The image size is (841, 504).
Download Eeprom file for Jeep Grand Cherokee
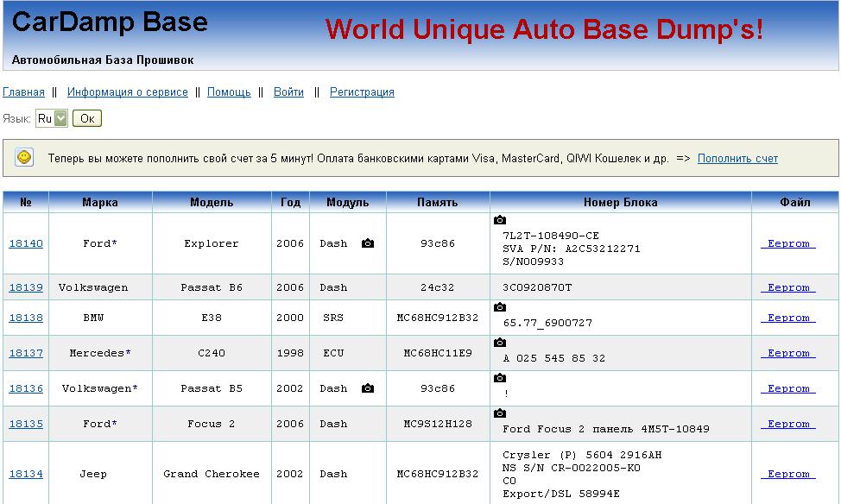click(788, 474)
